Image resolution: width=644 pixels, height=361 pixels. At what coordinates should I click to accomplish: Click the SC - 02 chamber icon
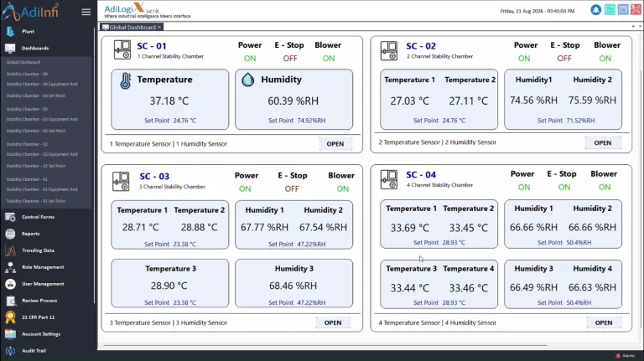(389, 50)
